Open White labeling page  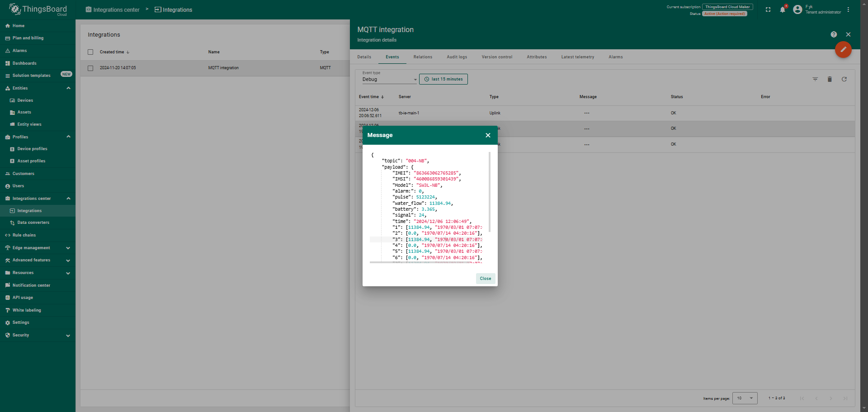(38, 310)
